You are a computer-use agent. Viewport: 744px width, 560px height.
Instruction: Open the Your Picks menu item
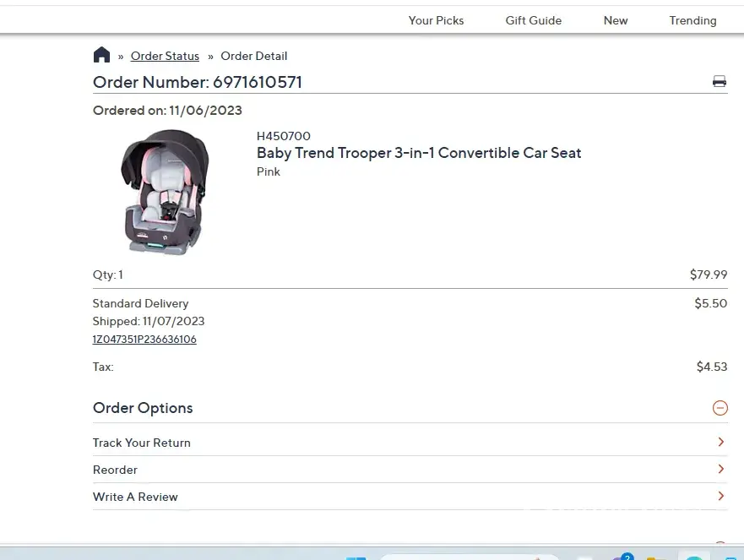coord(436,20)
